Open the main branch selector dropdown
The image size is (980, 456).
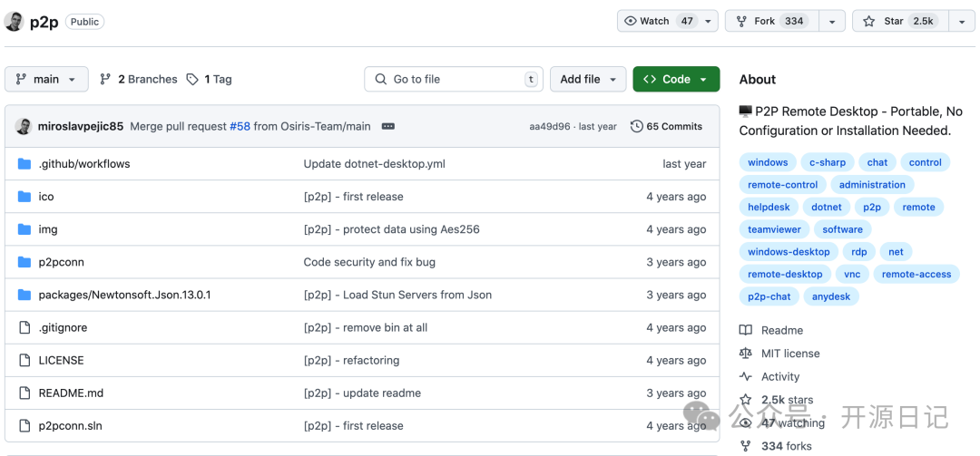46,80
